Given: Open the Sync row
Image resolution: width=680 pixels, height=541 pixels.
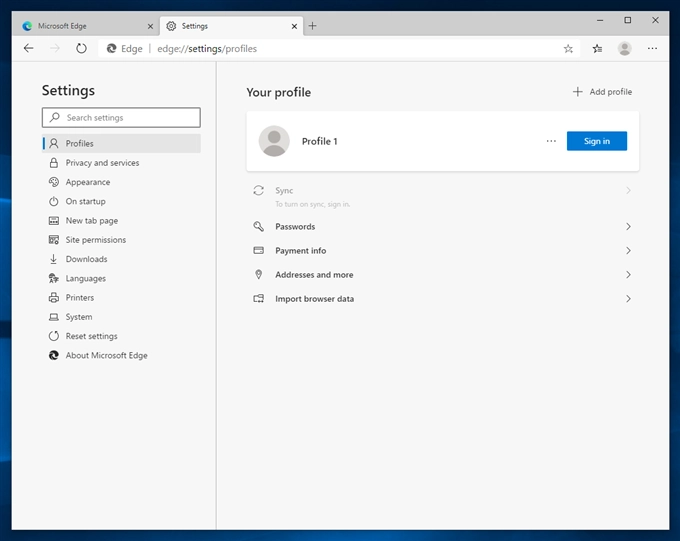Looking at the screenshot, I should [x=442, y=196].
